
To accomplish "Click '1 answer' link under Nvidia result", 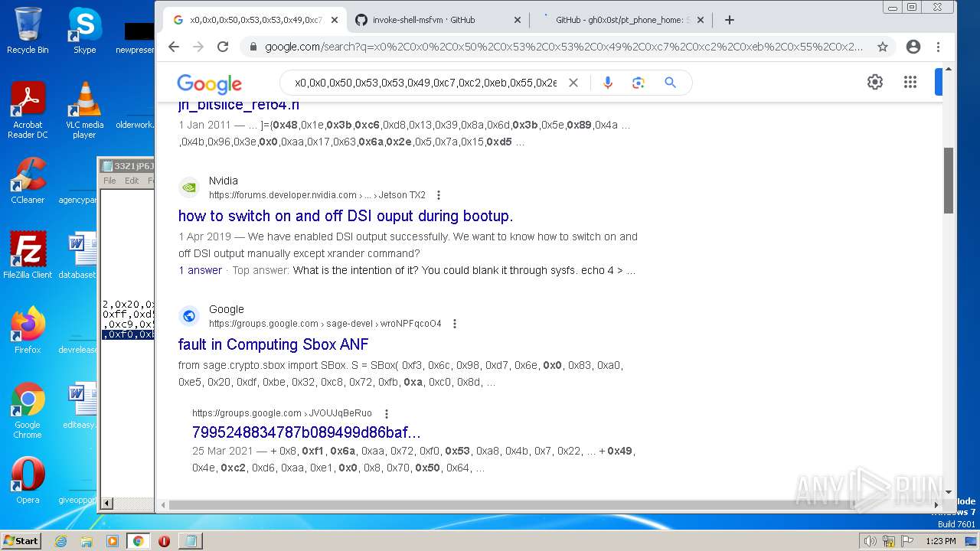I will pos(200,270).
